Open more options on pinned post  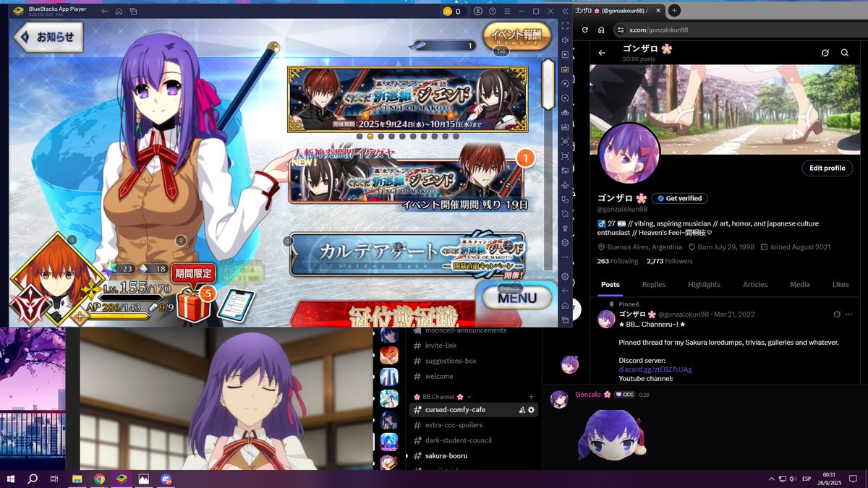(x=849, y=314)
